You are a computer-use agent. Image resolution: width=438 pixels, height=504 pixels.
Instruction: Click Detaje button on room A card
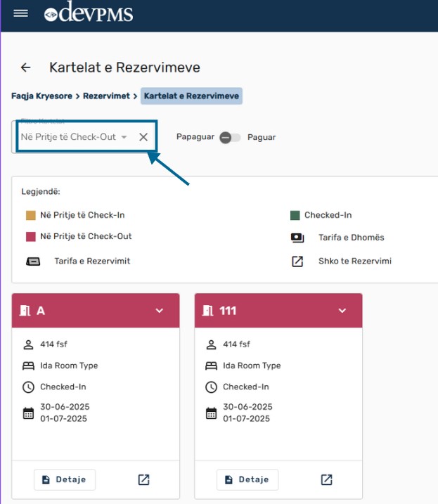click(65, 479)
